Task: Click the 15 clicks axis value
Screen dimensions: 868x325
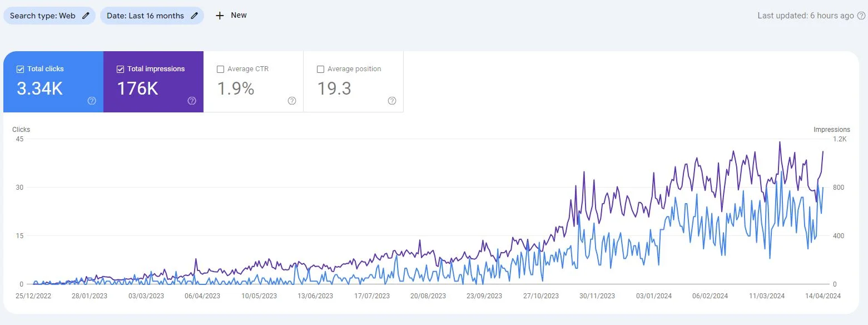Action: pyautogui.click(x=19, y=236)
